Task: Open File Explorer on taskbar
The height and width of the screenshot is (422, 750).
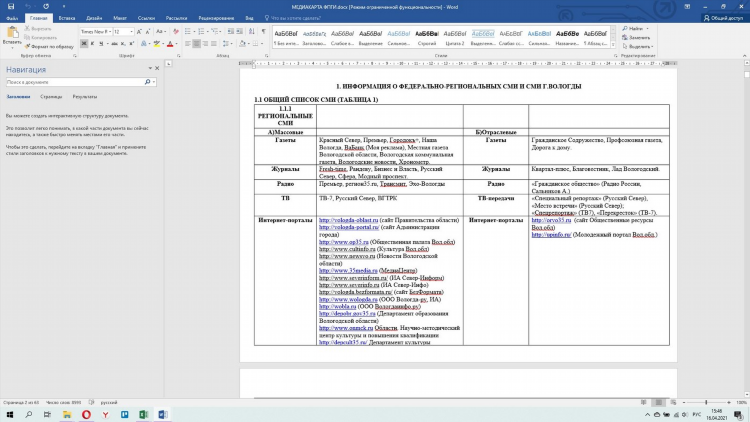Action: 67,414
